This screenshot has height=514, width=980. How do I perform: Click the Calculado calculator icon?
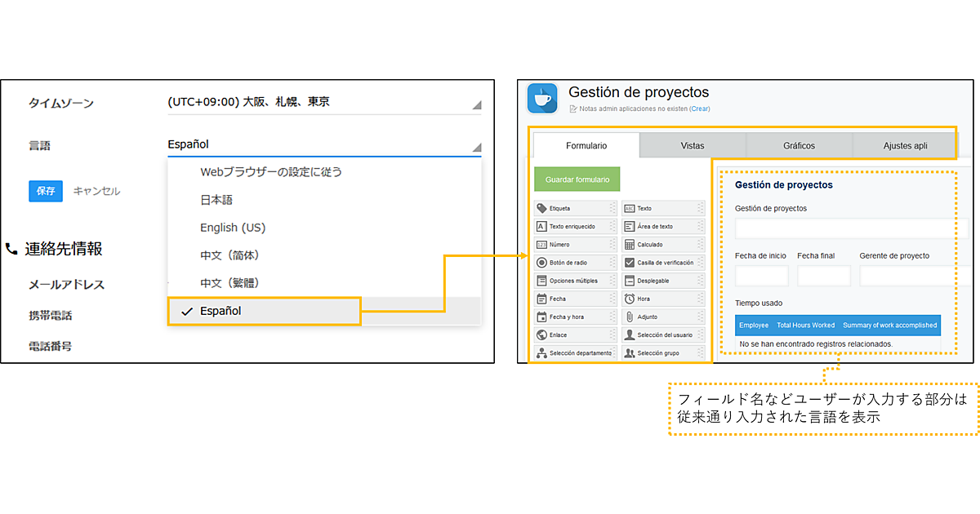click(630, 244)
